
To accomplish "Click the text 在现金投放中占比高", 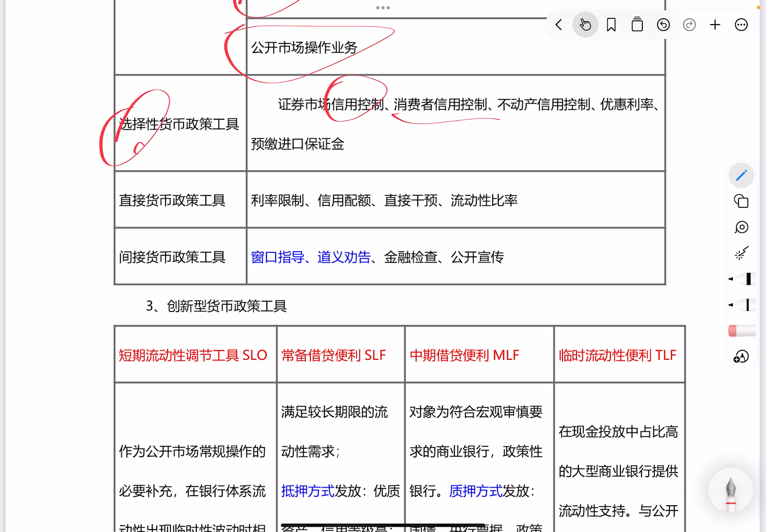I will coord(618,432).
